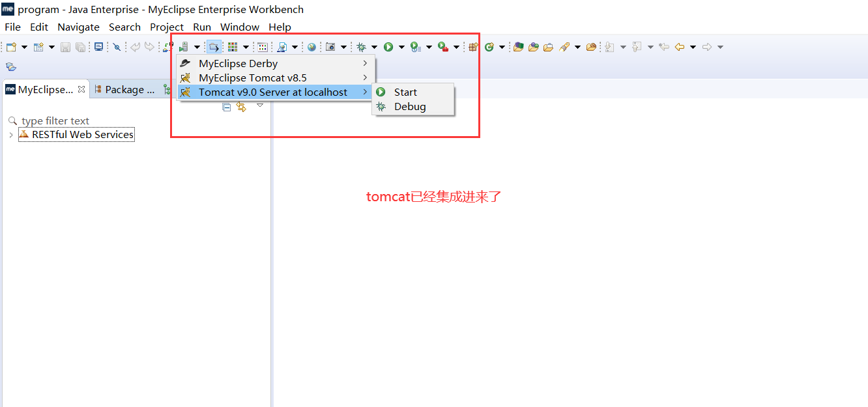This screenshot has width=868, height=407.
Task: Click the Undo arrow toolbar icon
Action: point(136,46)
